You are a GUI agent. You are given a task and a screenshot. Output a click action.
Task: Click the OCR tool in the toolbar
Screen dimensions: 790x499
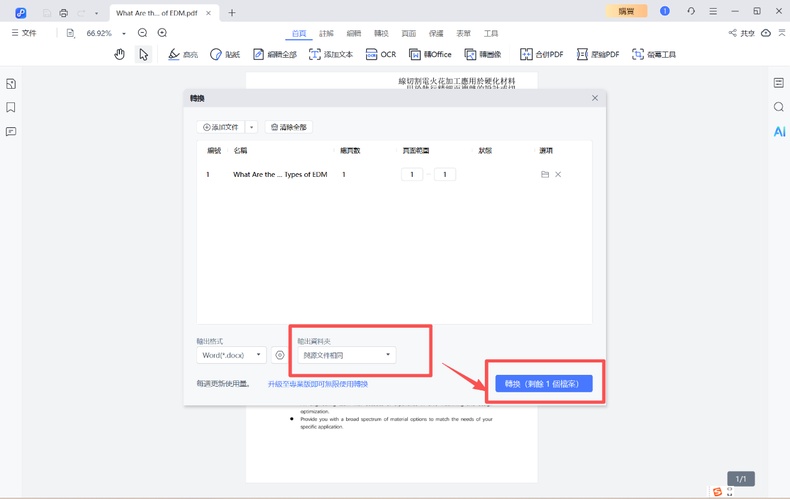pos(381,54)
